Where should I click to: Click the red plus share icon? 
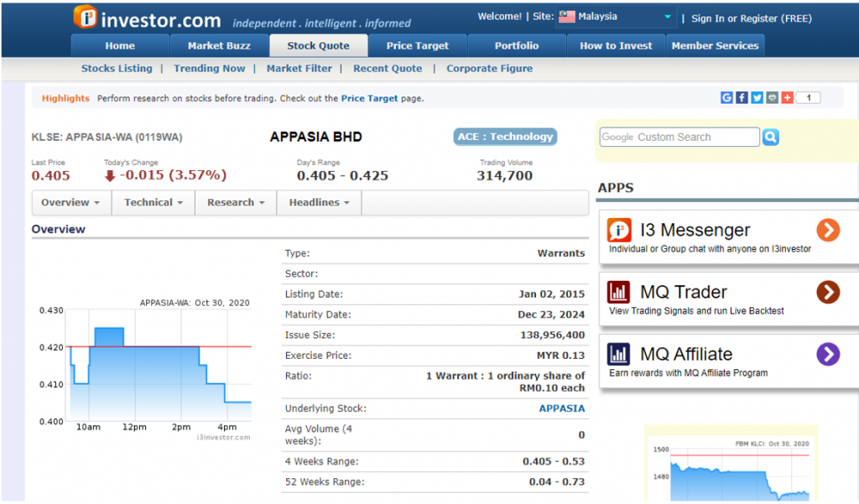[x=787, y=98]
